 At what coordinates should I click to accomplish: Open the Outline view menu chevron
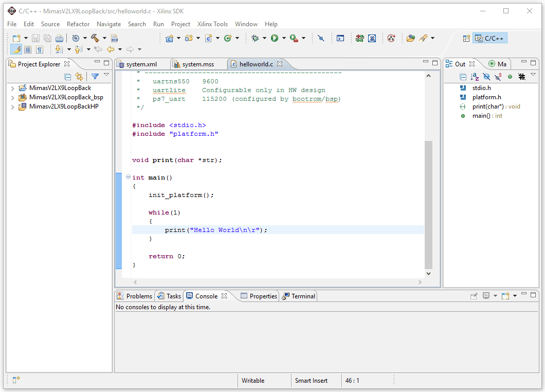533,75
